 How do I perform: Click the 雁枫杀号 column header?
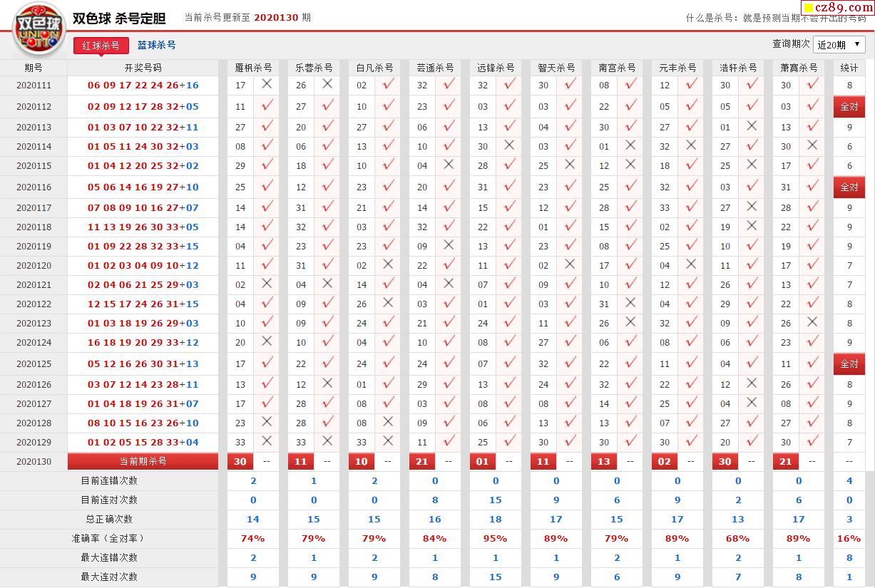(253, 68)
